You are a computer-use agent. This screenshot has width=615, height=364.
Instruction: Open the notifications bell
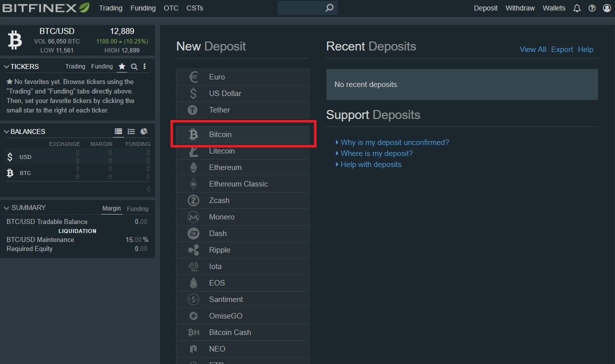point(577,8)
